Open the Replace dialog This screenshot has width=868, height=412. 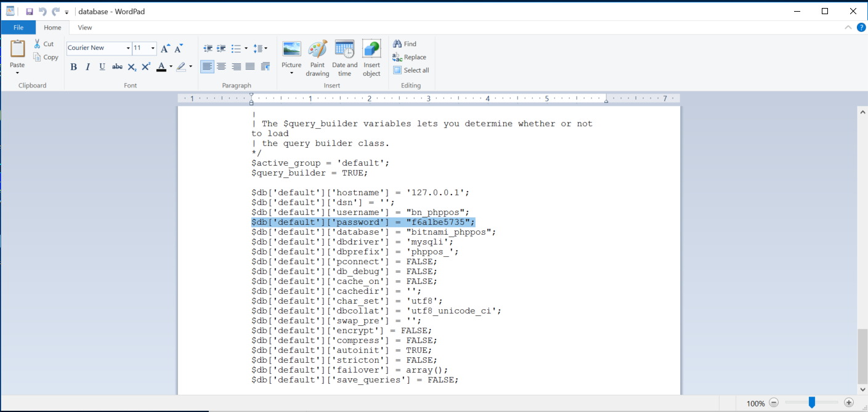(410, 57)
